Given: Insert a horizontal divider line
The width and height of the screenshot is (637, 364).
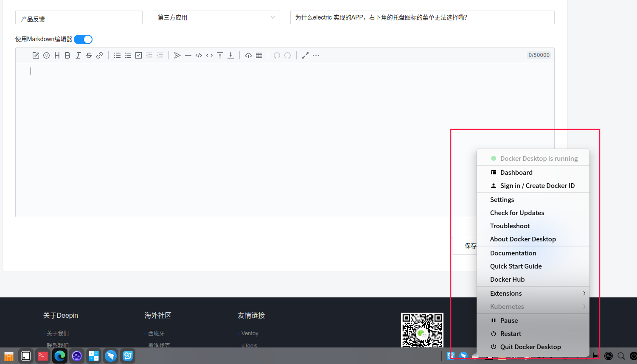Looking at the screenshot, I should [188, 56].
